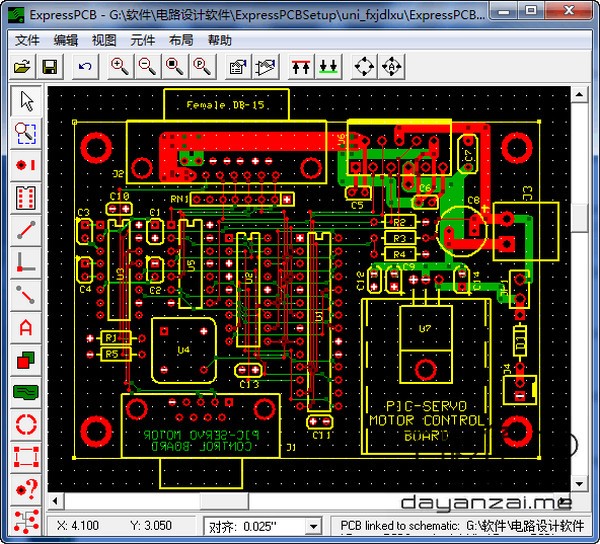Click the PIC-SERVO MOTOR CONTROL BOARD text
The image size is (600, 544).
click(426, 421)
